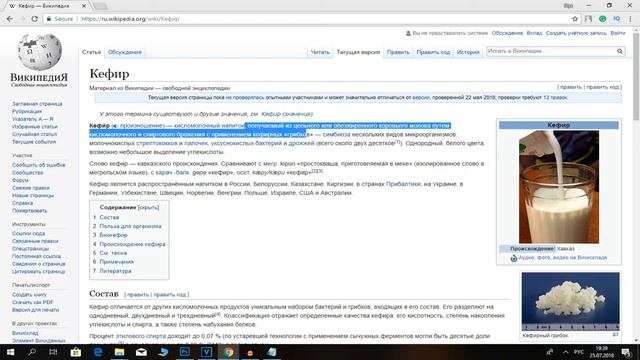Click the Войти login link
The image size is (640, 360).
(x=618, y=33)
